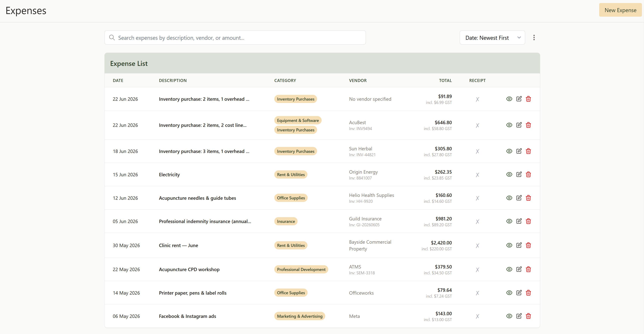This screenshot has width=644, height=334.
Task: Click the missing receipt mark for Meta row
Action: click(x=477, y=316)
